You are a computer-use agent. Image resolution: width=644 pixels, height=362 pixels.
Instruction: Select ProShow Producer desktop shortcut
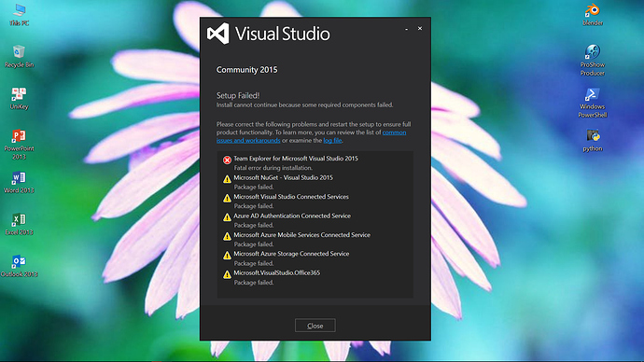click(593, 61)
